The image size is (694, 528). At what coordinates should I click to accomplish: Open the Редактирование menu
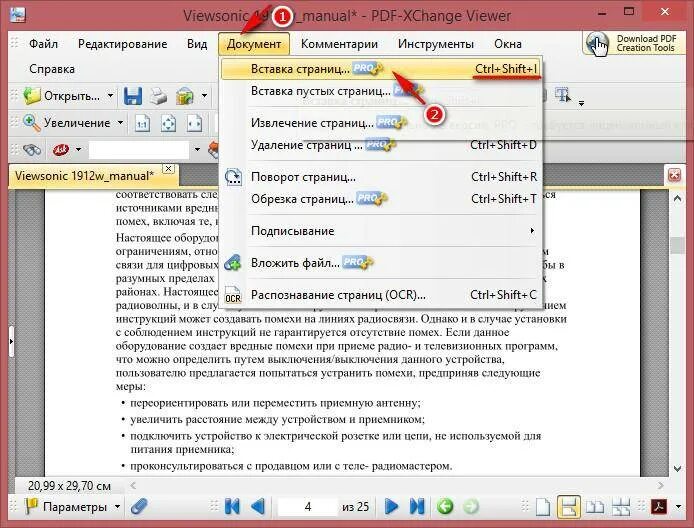click(123, 44)
